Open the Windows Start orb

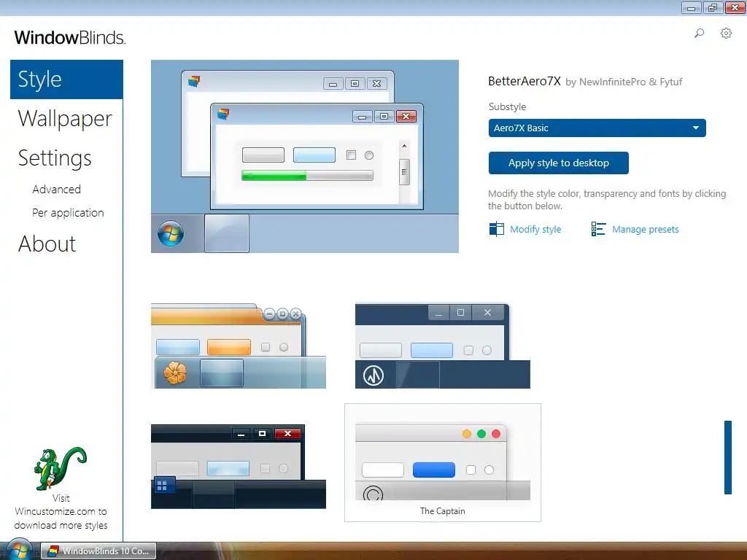point(19,550)
